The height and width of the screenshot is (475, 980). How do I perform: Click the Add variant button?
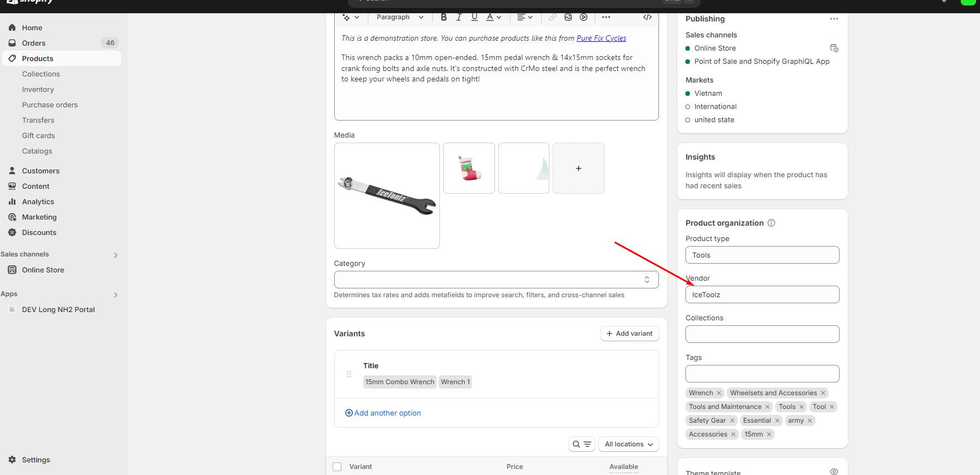click(x=629, y=334)
